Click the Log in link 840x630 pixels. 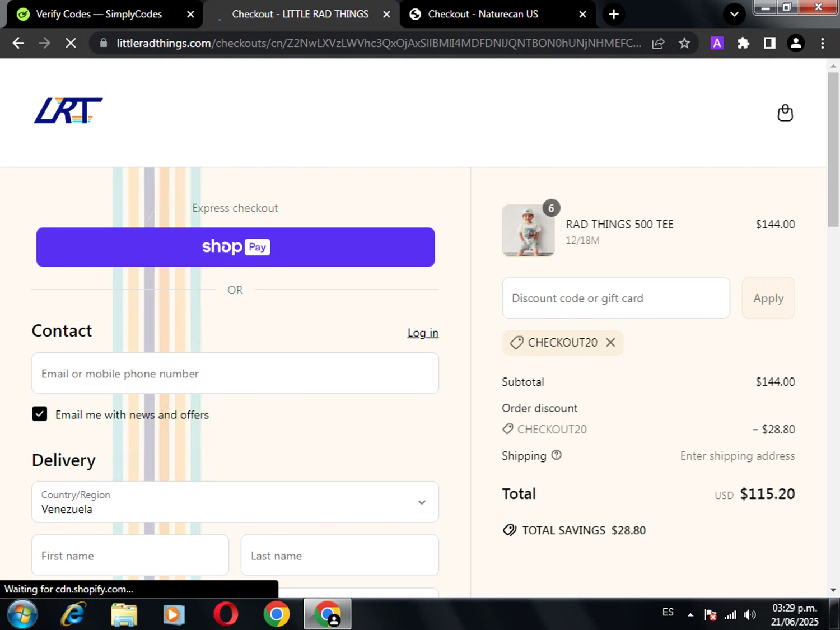click(423, 333)
